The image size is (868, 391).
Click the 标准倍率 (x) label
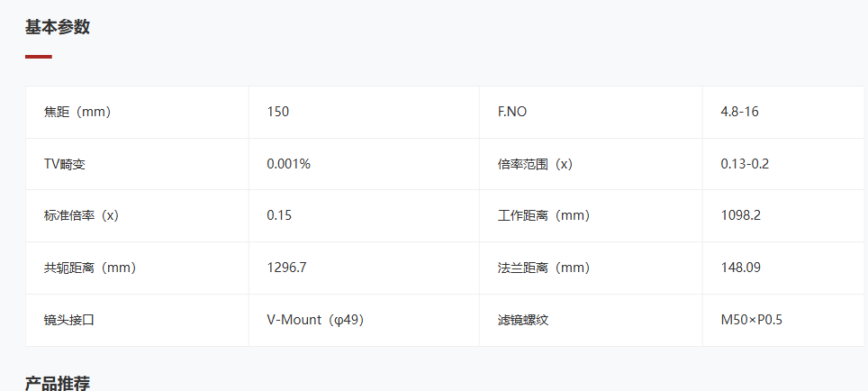coord(81,216)
